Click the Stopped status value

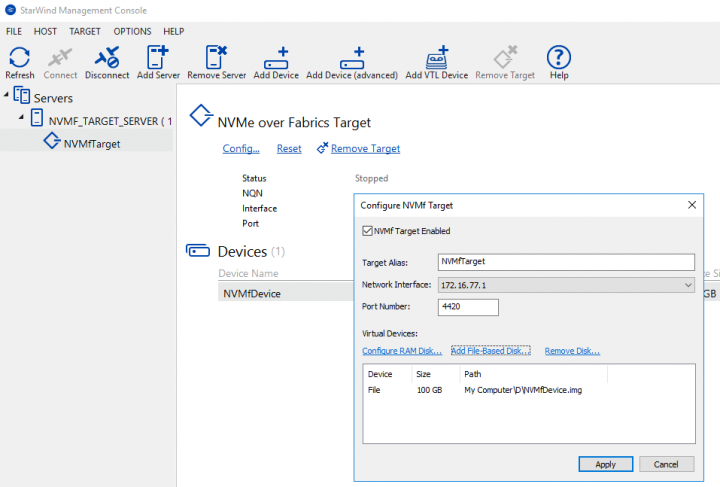pyautogui.click(x=371, y=178)
